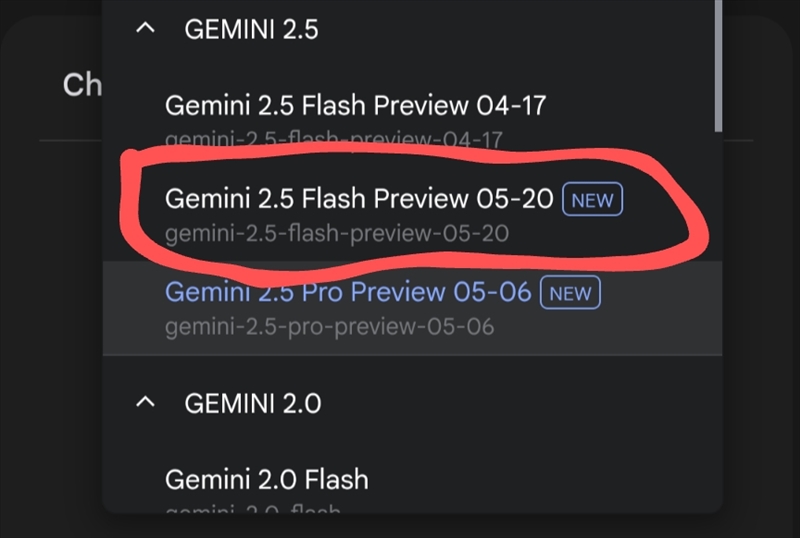Choose Gemini 2.5 Flash Preview 05-20

point(358,199)
